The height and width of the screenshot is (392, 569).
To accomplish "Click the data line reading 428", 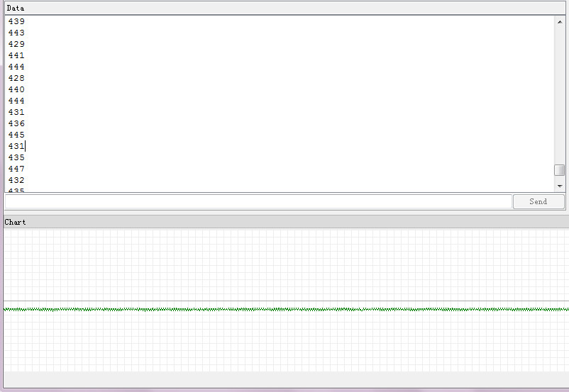I will 16,78.
